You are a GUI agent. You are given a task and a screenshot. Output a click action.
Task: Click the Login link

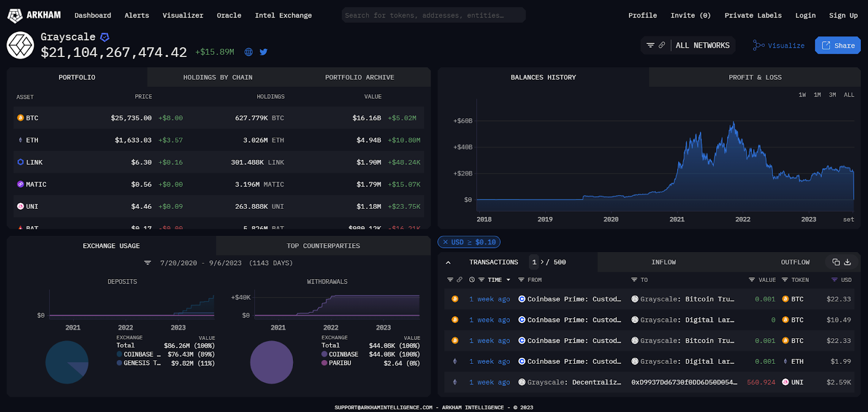pos(806,15)
